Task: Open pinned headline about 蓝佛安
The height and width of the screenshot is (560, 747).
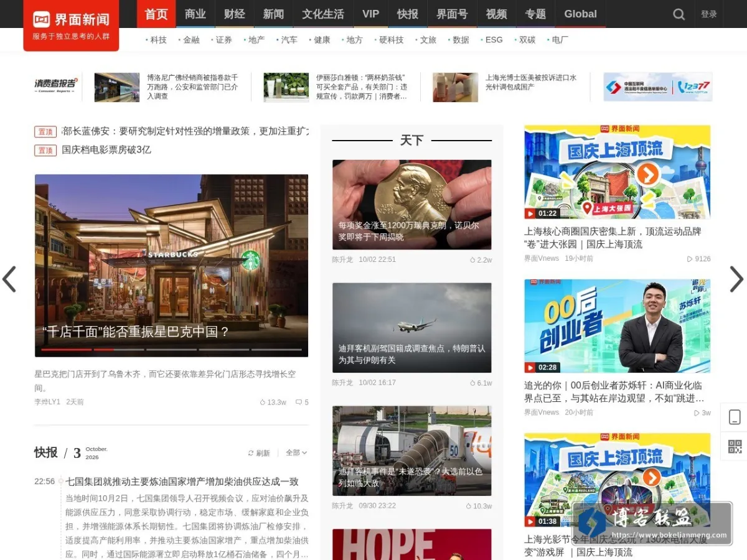Action: tap(185, 131)
